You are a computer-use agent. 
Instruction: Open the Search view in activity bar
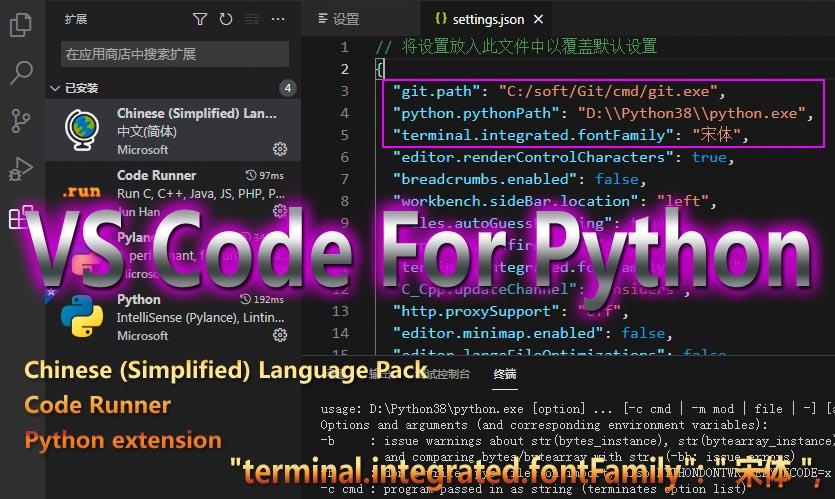21,72
